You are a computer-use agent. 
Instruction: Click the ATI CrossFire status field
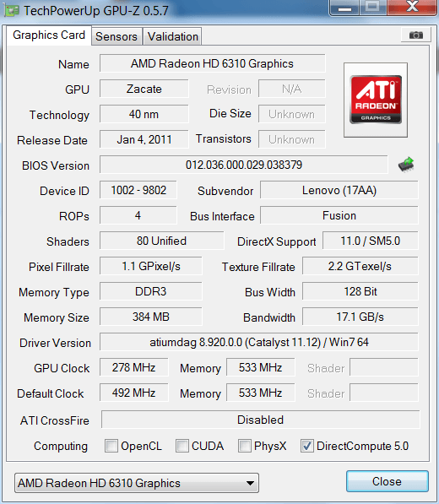point(260,420)
